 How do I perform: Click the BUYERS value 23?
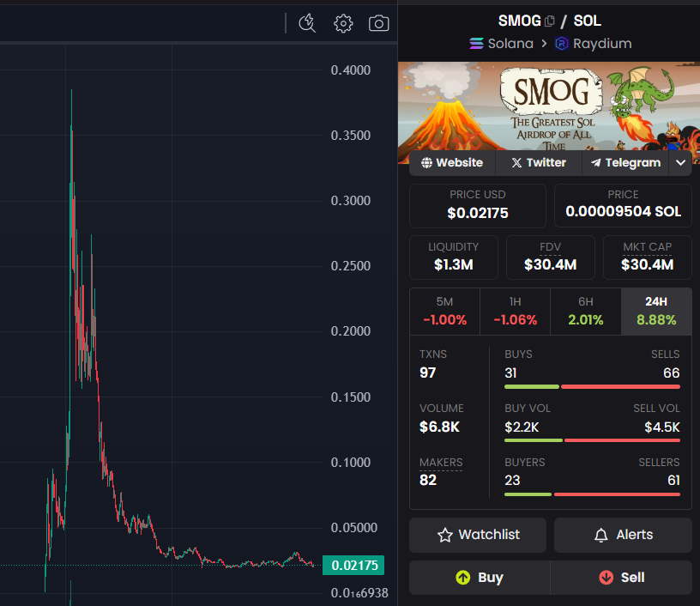point(512,480)
